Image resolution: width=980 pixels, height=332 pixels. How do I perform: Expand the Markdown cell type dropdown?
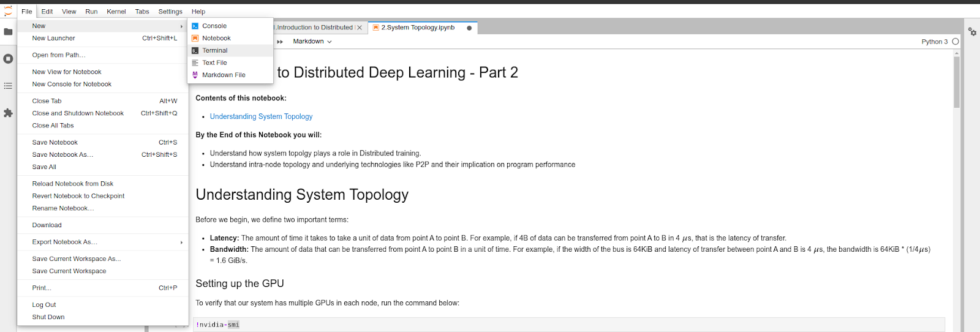pyautogui.click(x=312, y=42)
